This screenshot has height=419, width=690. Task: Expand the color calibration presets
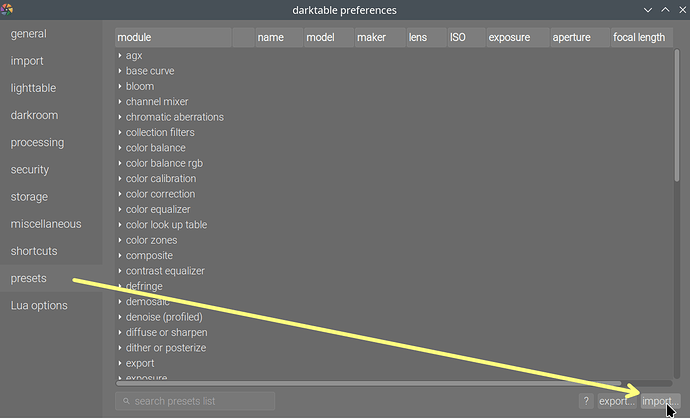[120, 179]
